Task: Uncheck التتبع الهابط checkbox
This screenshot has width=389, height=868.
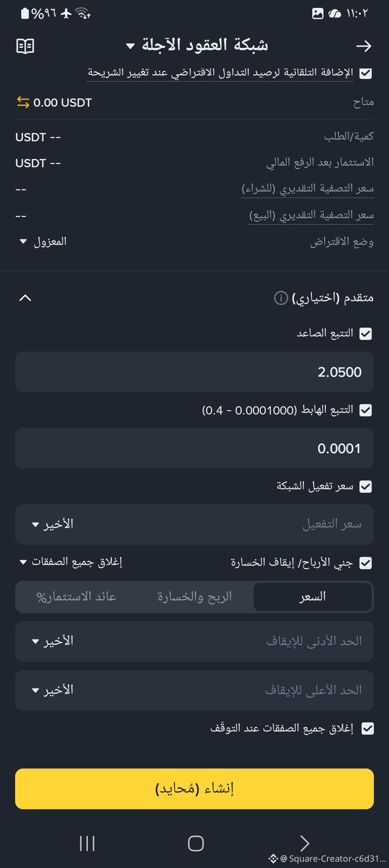Action: (x=366, y=410)
